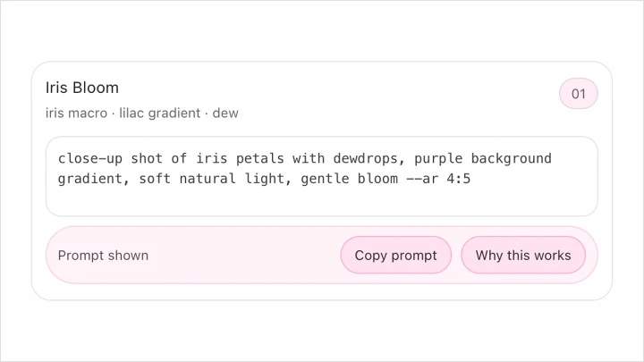Click the Copy prompt button

[395, 255]
